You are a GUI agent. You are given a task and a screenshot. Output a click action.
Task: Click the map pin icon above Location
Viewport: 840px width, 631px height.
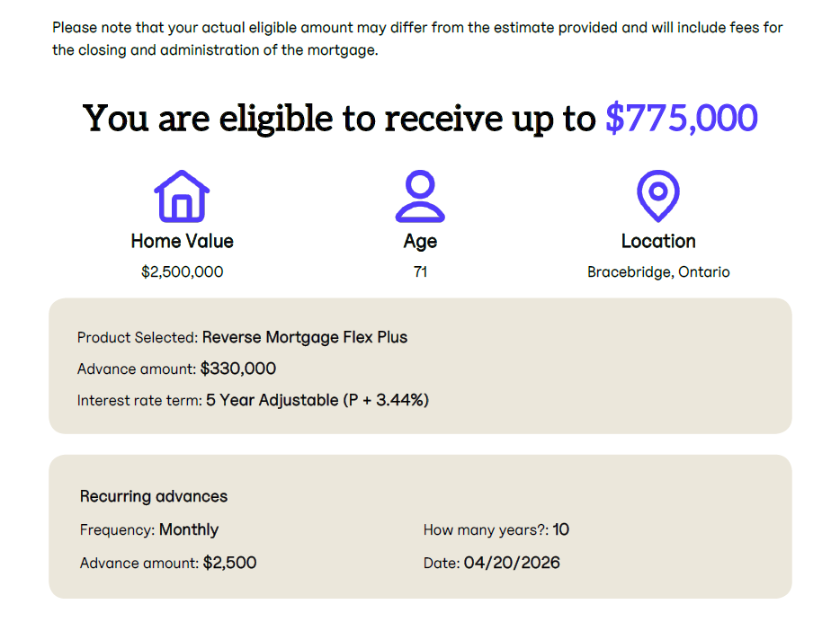pyautogui.click(x=657, y=197)
